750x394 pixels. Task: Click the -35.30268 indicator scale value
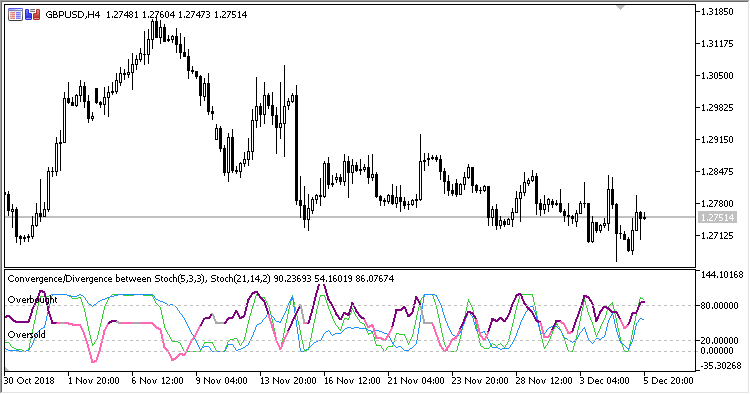[x=721, y=366]
